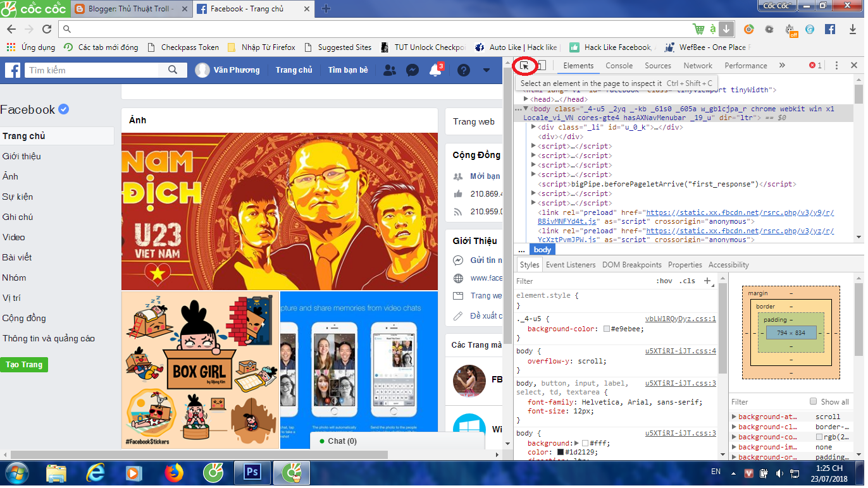Open the notifications bell with 3 badge

tap(435, 70)
